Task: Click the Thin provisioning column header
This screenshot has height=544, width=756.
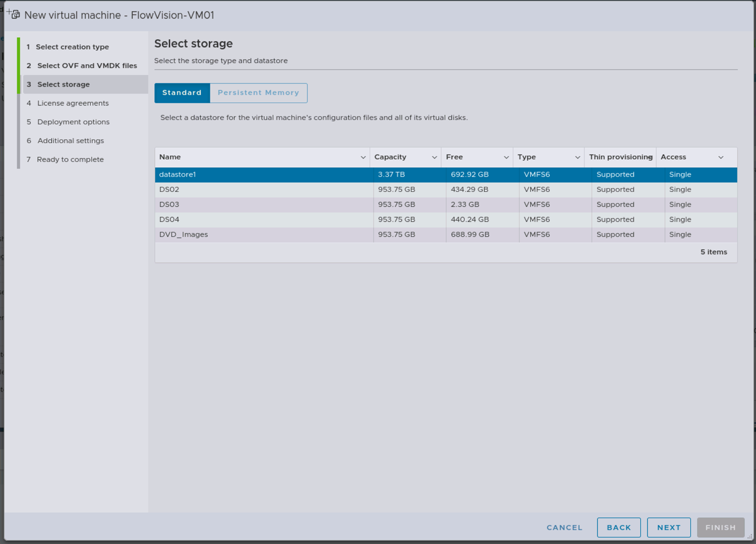Action: click(620, 157)
